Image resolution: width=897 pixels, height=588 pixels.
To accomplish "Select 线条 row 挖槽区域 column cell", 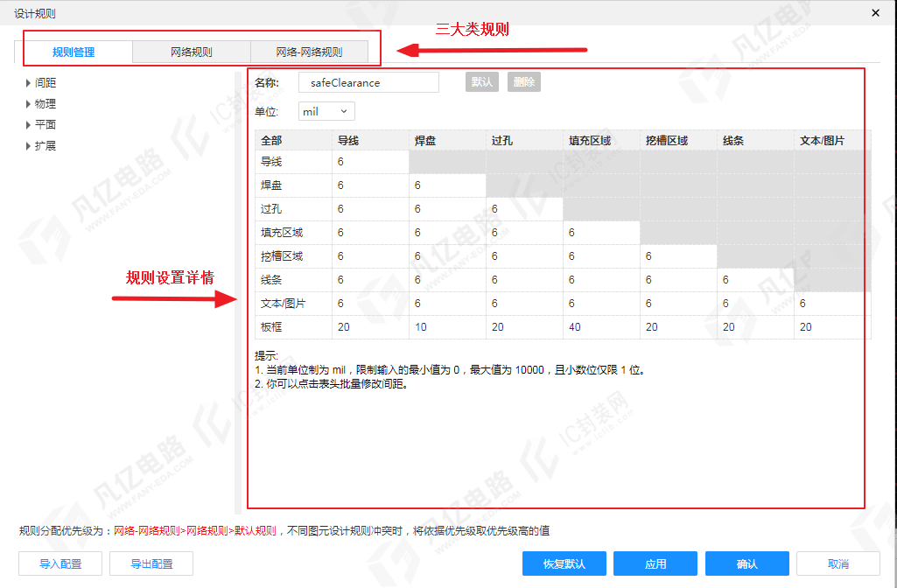I will click(678, 280).
